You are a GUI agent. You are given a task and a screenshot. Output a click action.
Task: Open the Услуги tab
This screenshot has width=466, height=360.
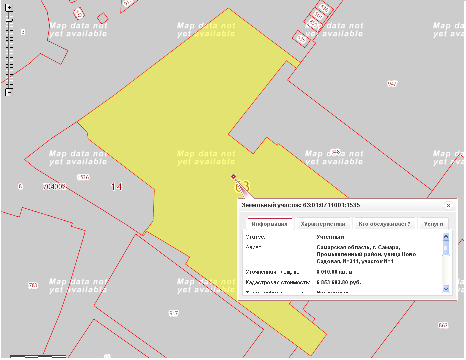coord(433,224)
